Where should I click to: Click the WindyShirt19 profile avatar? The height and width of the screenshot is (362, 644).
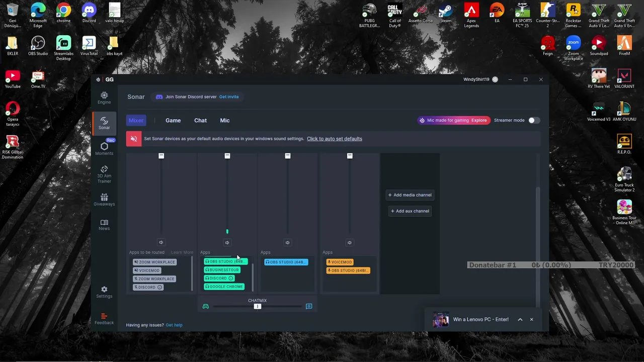[x=495, y=79]
